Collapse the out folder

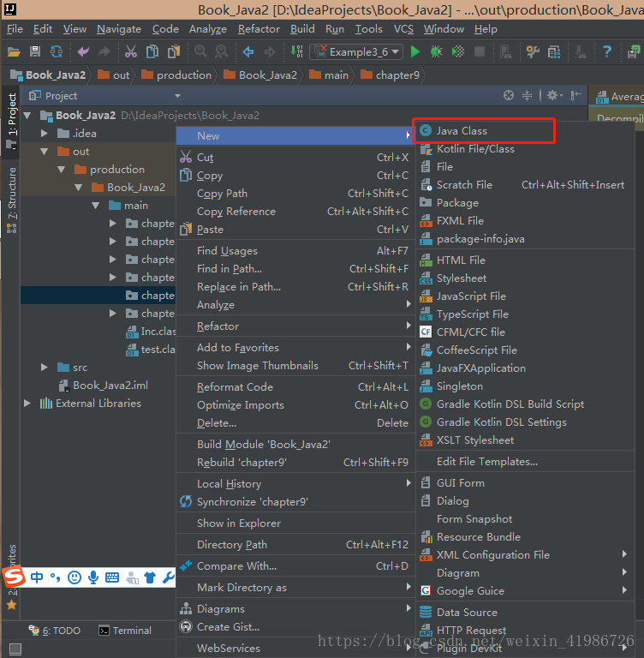tap(44, 152)
